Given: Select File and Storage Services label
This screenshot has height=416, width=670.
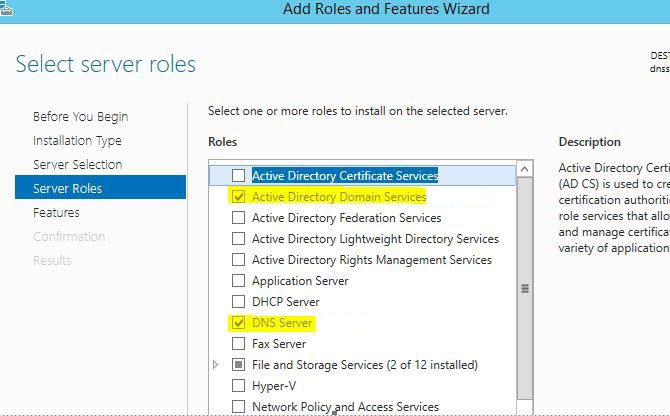Looking at the screenshot, I should point(364,365).
